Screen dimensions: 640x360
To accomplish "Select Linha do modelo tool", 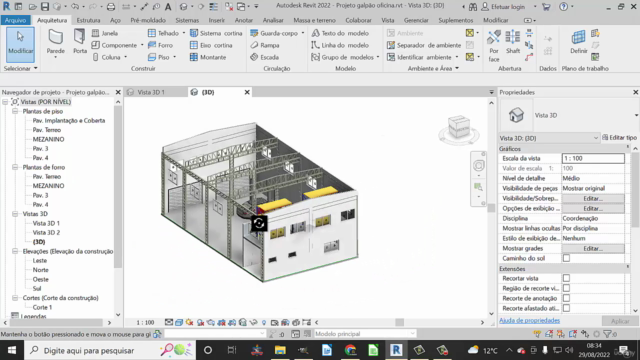I will coord(340,45).
